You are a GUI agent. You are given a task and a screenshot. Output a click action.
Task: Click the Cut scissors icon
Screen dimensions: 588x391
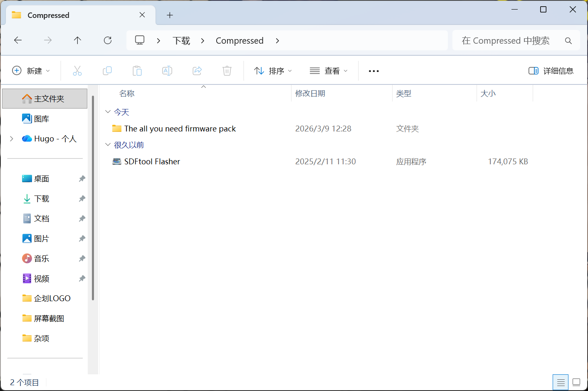[x=77, y=71]
